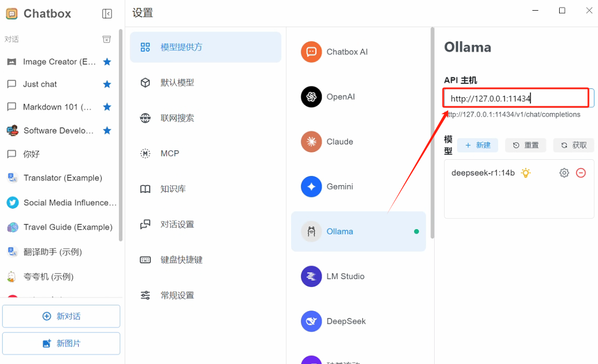Start a new chat with 新对话

point(61,316)
